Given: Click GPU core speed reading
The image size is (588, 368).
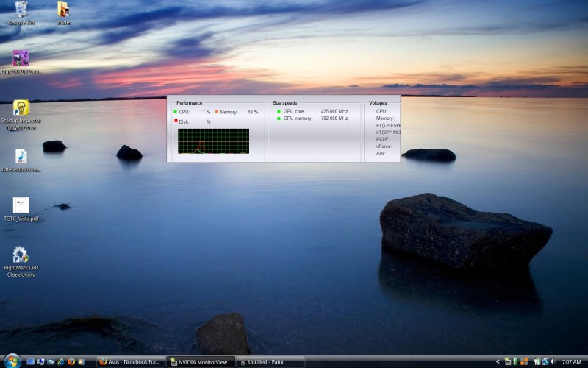Looking at the screenshot, I should [334, 111].
